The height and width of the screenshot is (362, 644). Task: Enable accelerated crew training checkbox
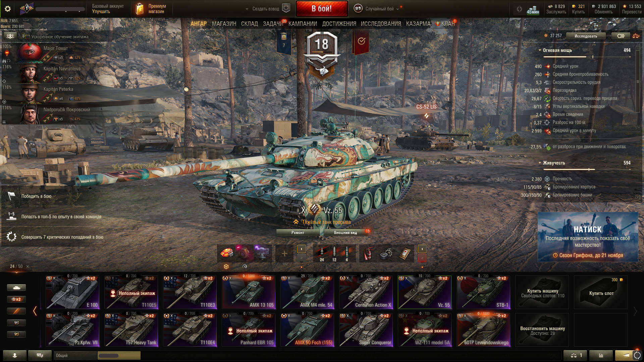pyautogui.click(x=28, y=37)
